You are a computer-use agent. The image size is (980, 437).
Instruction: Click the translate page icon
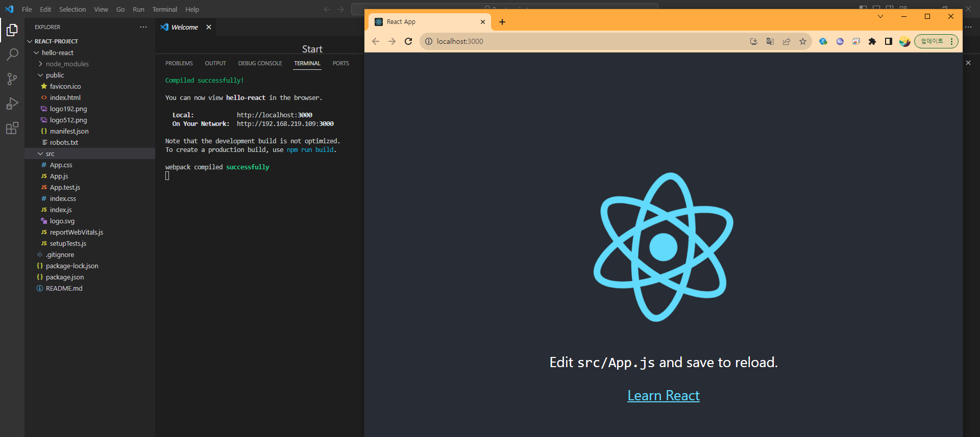770,41
